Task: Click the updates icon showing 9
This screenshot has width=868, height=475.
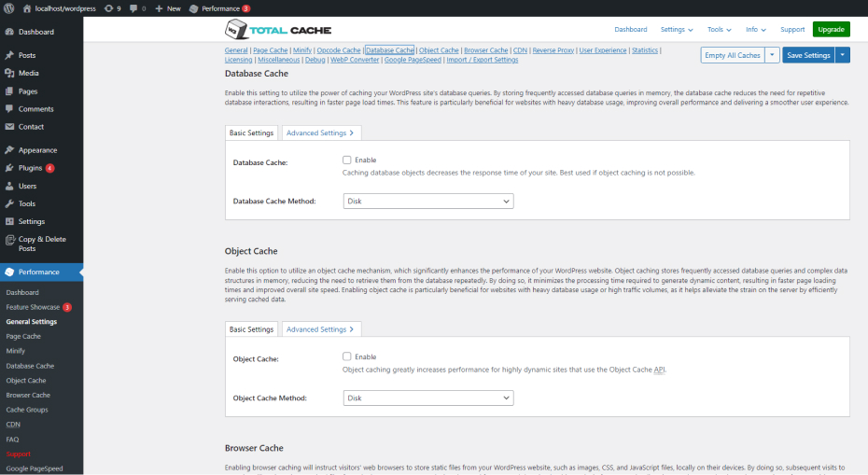Action: pyautogui.click(x=111, y=8)
